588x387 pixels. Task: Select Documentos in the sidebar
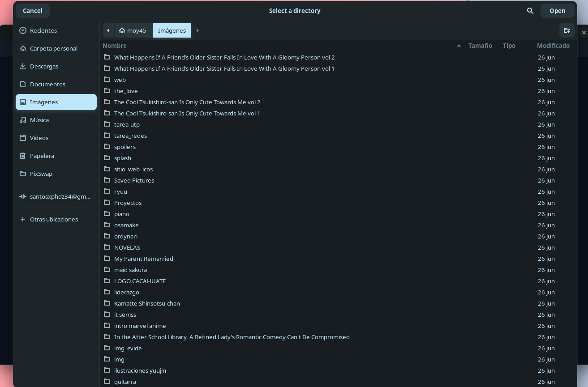click(x=56, y=84)
